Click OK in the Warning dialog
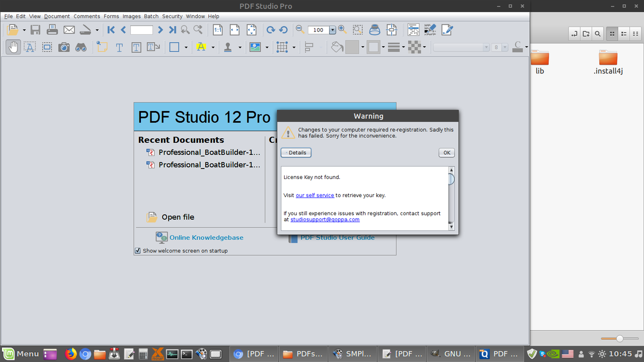The width and height of the screenshot is (644, 362). tap(446, 152)
